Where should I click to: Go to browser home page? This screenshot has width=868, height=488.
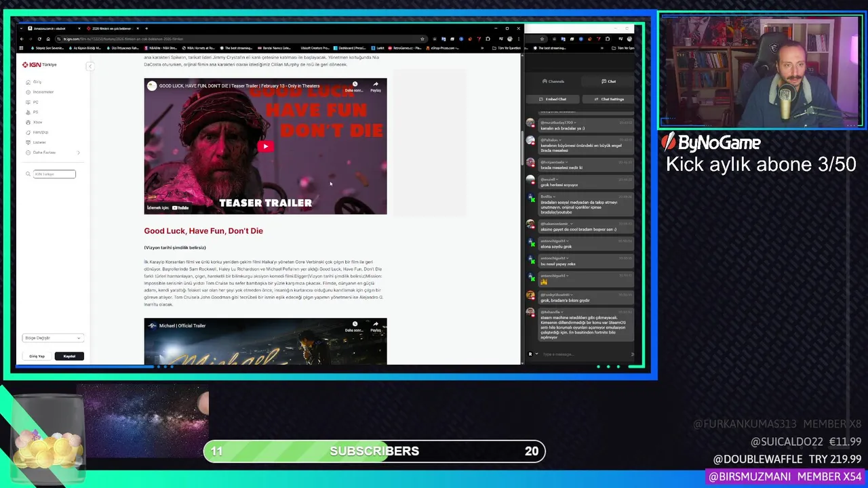click(x=47, y=39)
